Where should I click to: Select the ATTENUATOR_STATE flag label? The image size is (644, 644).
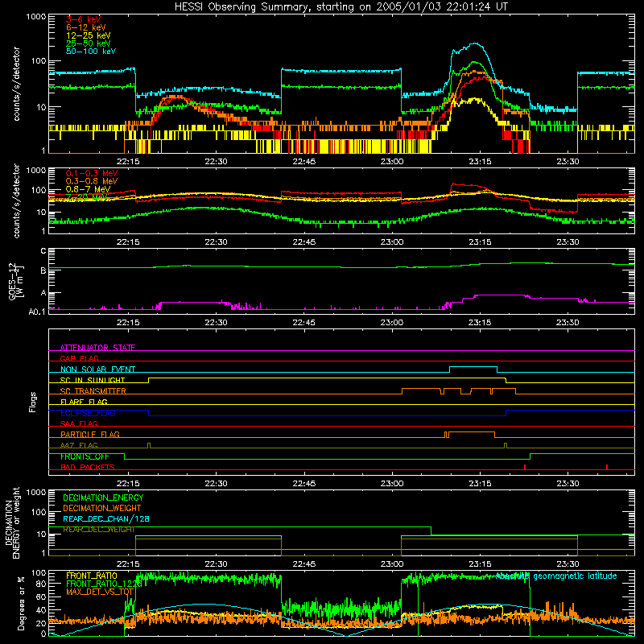coord(97,348)
